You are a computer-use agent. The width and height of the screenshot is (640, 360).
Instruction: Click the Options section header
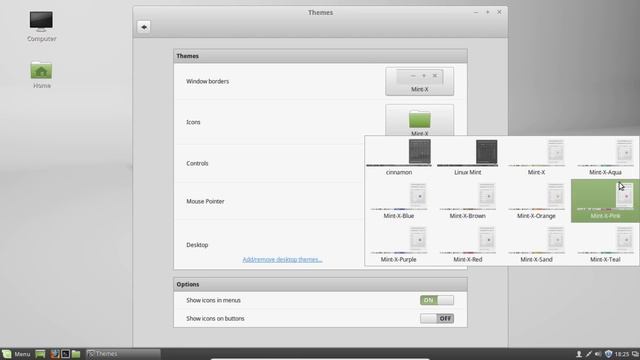(x=320, y=284)
